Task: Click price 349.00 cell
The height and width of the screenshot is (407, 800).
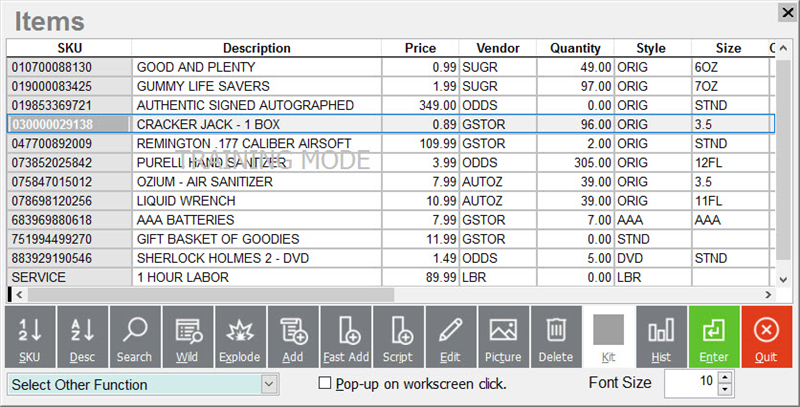Action: [x=420, y=106]
